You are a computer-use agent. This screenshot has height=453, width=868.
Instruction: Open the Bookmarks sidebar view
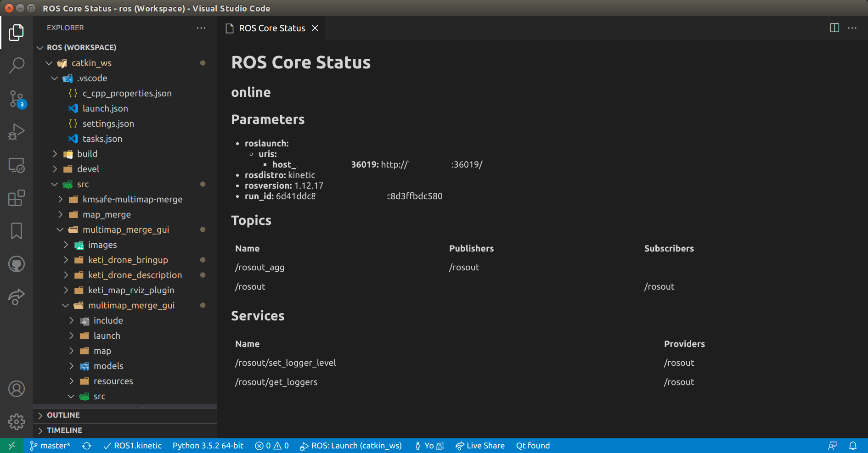[x=17, y=231]
